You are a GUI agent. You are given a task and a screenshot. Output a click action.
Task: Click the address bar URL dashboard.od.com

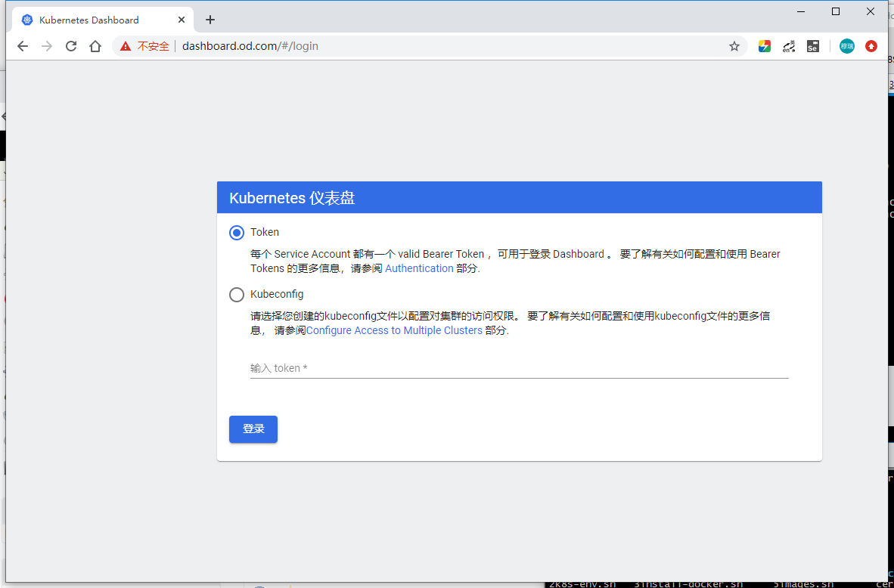[250, 46]
